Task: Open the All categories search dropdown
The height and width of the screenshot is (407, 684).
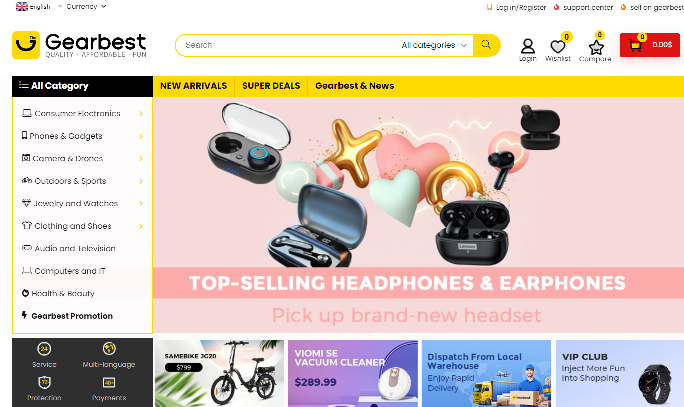Action: 434,45
